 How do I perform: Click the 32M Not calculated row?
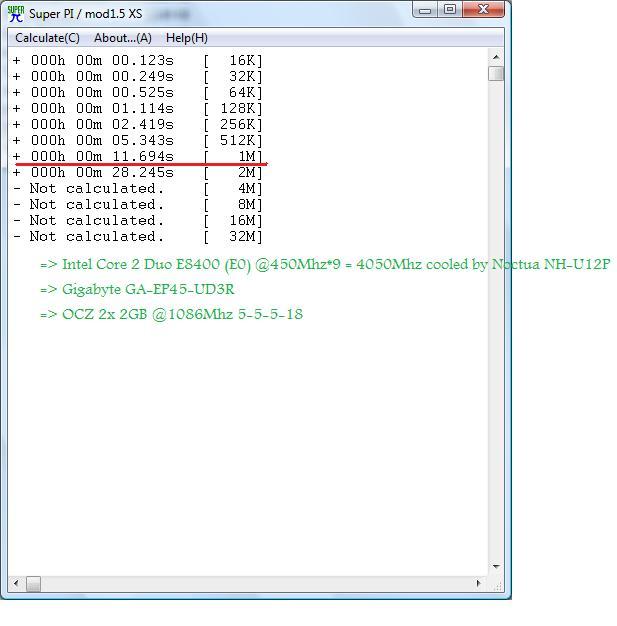click(137, 236)
